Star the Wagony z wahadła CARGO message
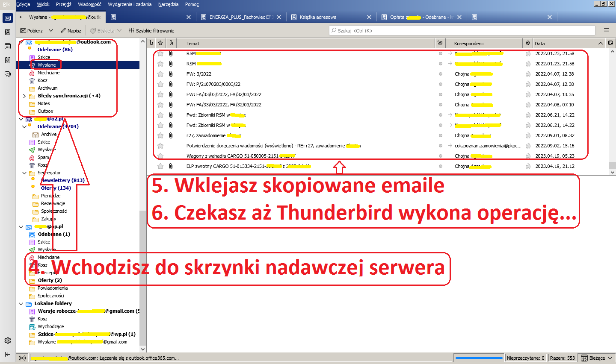 [x=160, y=156]
